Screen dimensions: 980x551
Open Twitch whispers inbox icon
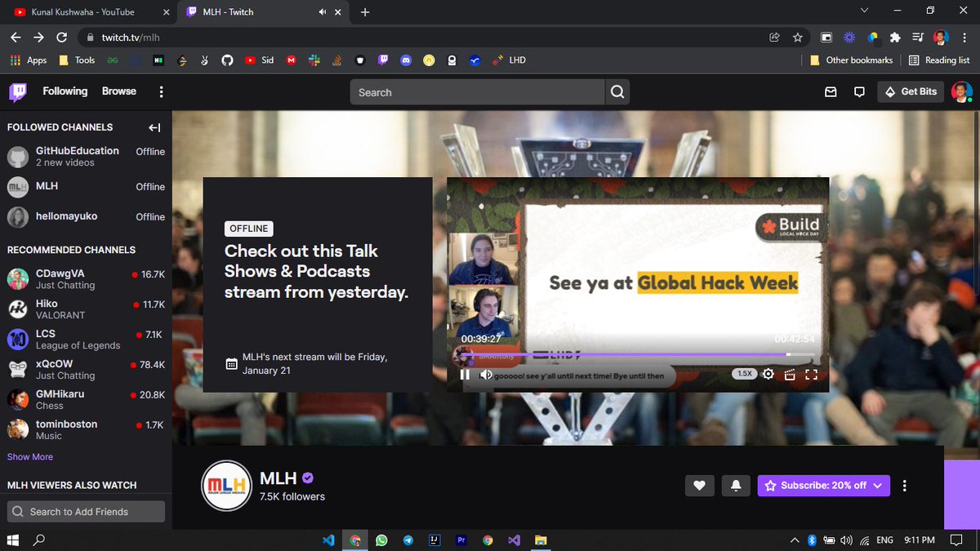pos(831,92)
